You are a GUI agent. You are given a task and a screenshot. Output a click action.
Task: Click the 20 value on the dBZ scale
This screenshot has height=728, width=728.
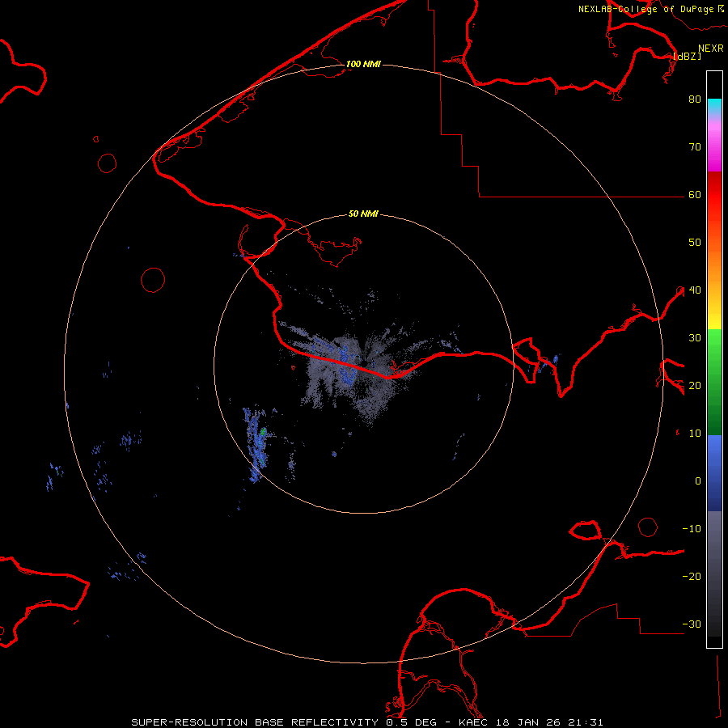click(695, 385)
